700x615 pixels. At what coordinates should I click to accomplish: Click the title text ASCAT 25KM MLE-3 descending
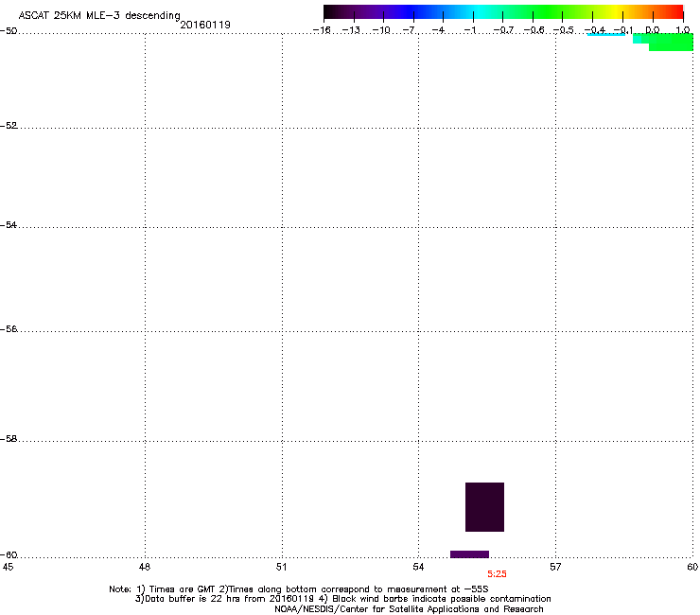pos(99,16)
